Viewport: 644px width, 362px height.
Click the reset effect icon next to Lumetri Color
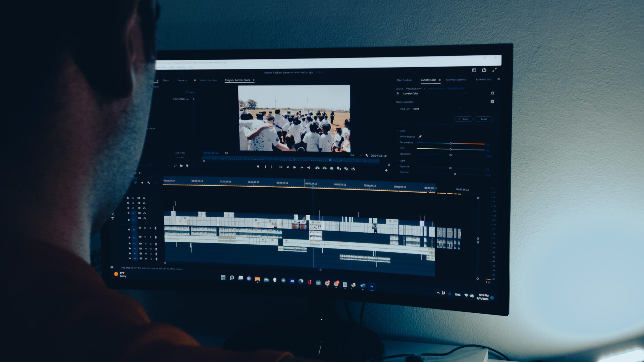tap(492, 93)
